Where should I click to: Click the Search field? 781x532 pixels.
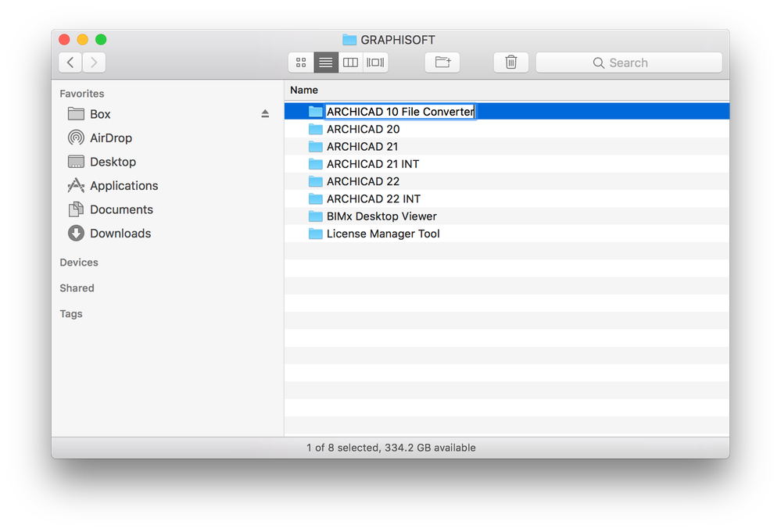tap(629, 62)
